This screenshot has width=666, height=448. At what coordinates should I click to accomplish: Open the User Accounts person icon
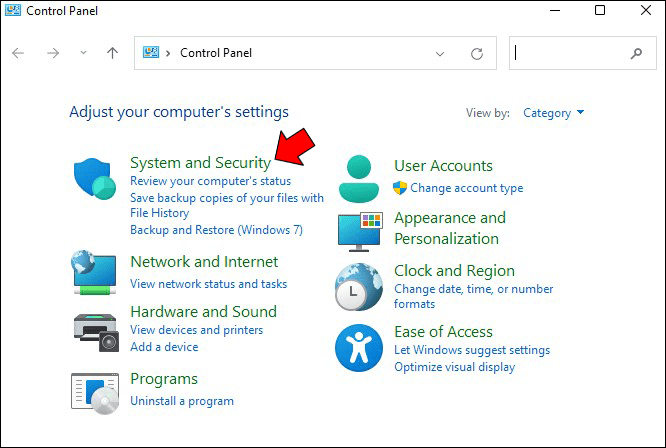(x=359, y=179)
